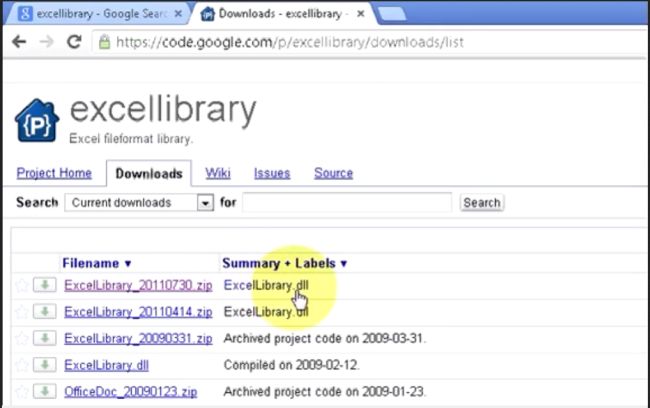The image size is (650, 408).
Task: Open the ExcelLibrary.dll filename link
Action: coord(106,365)
